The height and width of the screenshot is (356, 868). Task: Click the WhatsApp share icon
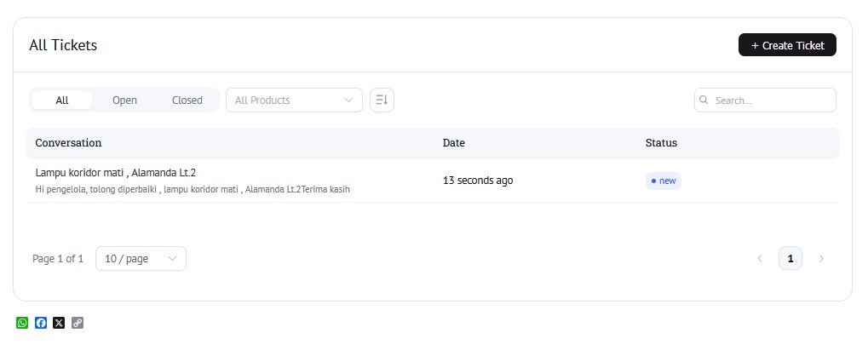(22, 323)
